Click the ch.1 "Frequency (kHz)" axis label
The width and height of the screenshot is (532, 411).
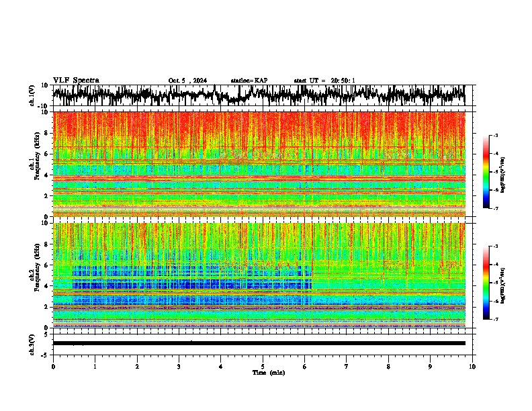(38, 156)
